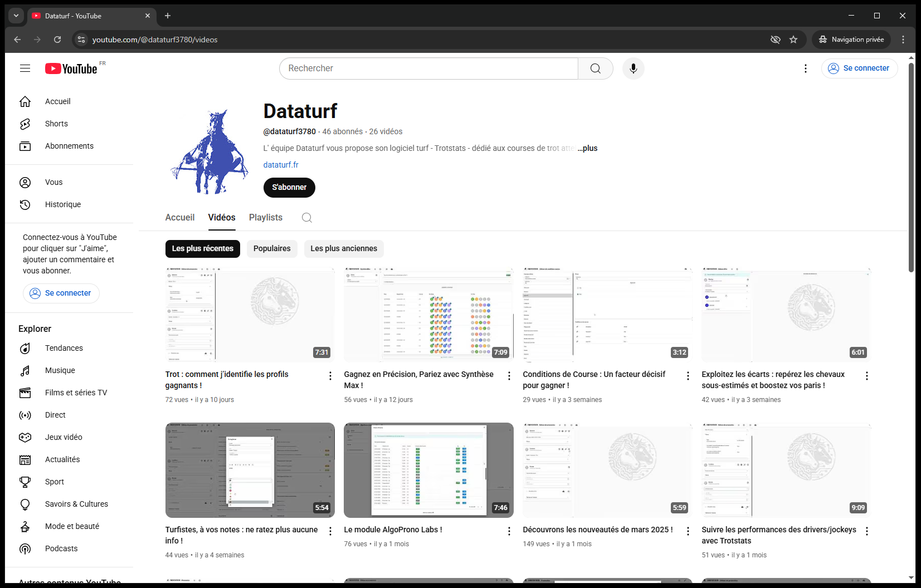The height and width of the screenshot is (588, 921).
Task: Click S'abonner to subscribe
Action: (x=289, y=188)
